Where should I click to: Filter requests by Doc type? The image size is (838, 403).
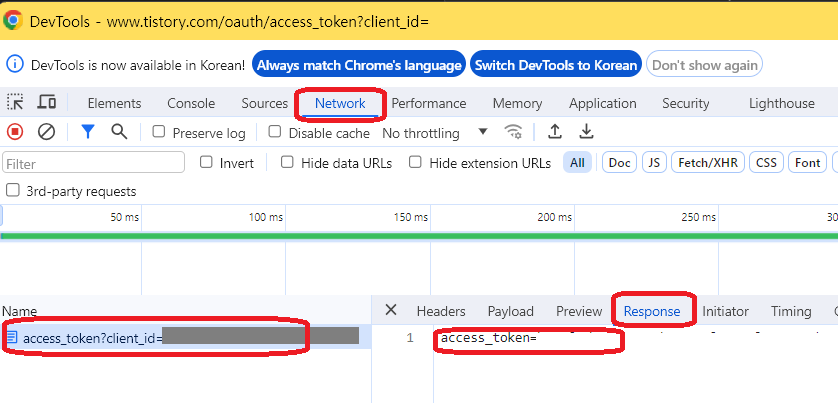[x=619, y=162]
